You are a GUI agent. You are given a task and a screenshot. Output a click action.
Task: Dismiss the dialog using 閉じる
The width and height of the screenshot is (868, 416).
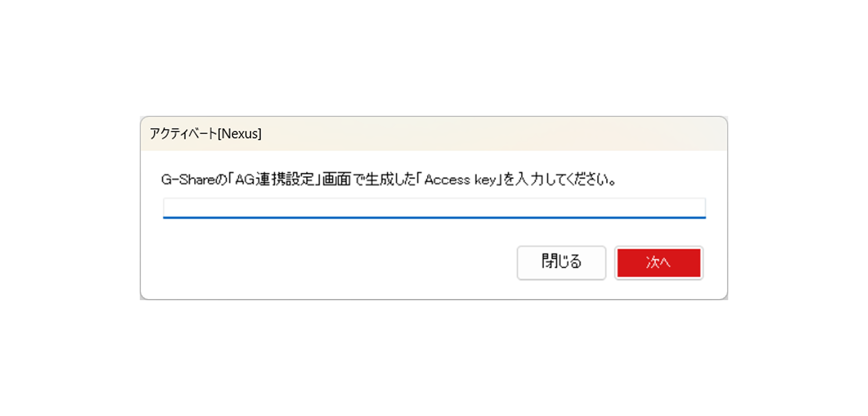[x=561, y=263]
